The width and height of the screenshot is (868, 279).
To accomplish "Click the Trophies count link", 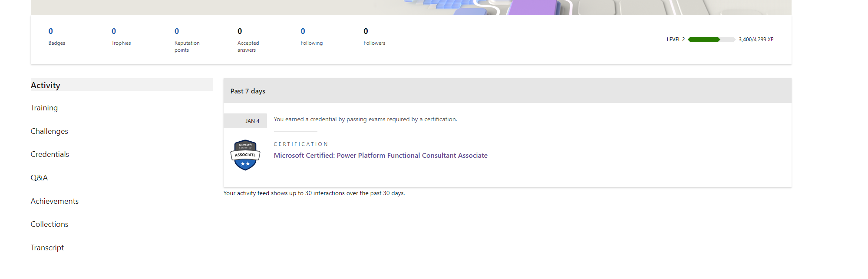I will click(114, 31).
